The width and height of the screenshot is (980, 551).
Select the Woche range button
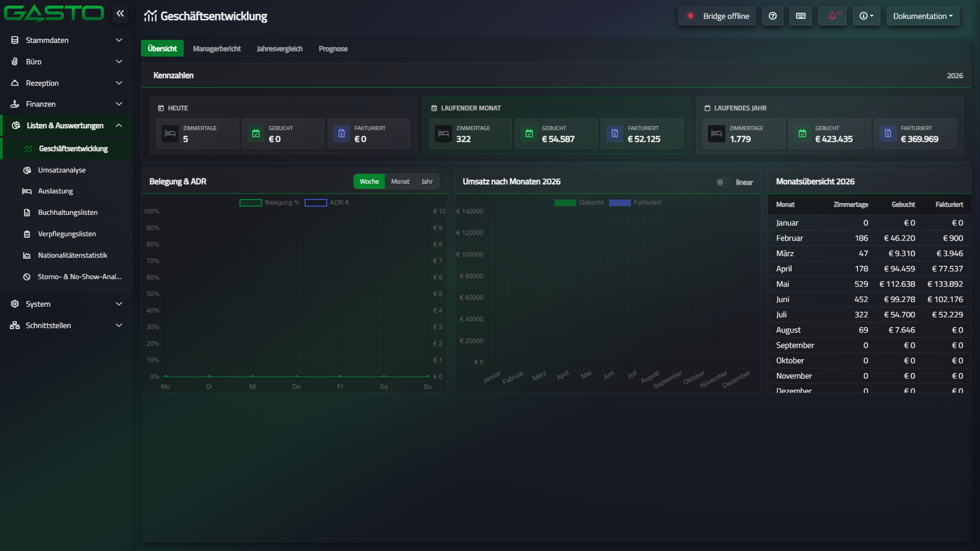pyautogui.click(x=369, y=182)
